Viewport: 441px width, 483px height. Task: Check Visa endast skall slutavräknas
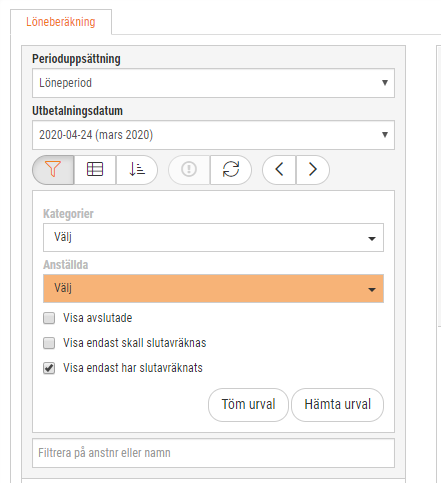coord(49,343)
